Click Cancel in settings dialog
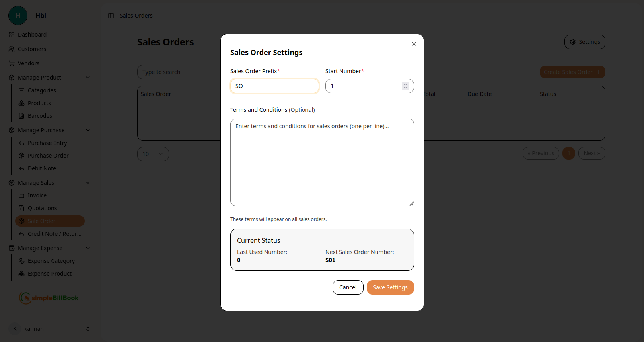Image resolution: width=644 pixels, height=342 pixels. (348, 287)
